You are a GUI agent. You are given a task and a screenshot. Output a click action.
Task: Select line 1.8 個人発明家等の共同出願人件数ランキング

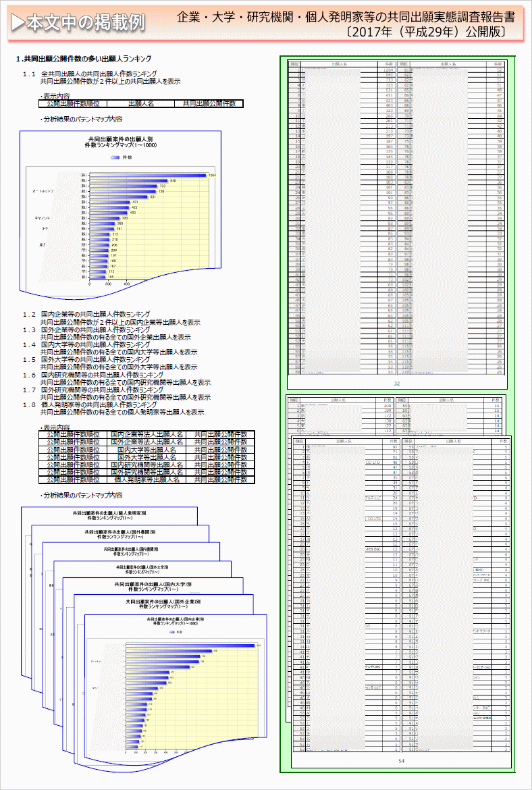90,404
